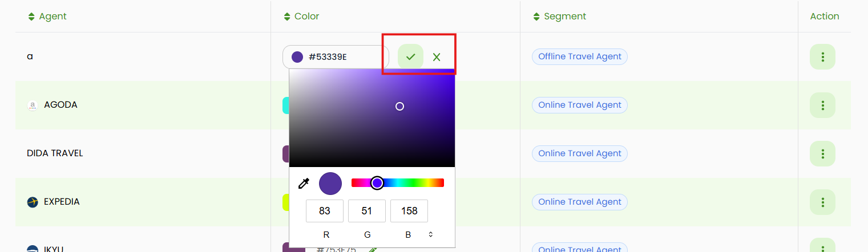Click the B value field showing 158
868x252 pixels.
[409, 211]
